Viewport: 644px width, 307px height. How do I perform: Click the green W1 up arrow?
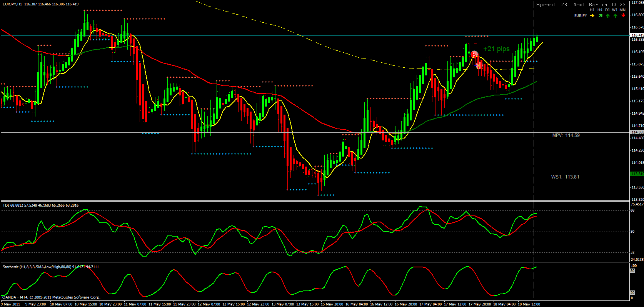[x=616, y=16]
